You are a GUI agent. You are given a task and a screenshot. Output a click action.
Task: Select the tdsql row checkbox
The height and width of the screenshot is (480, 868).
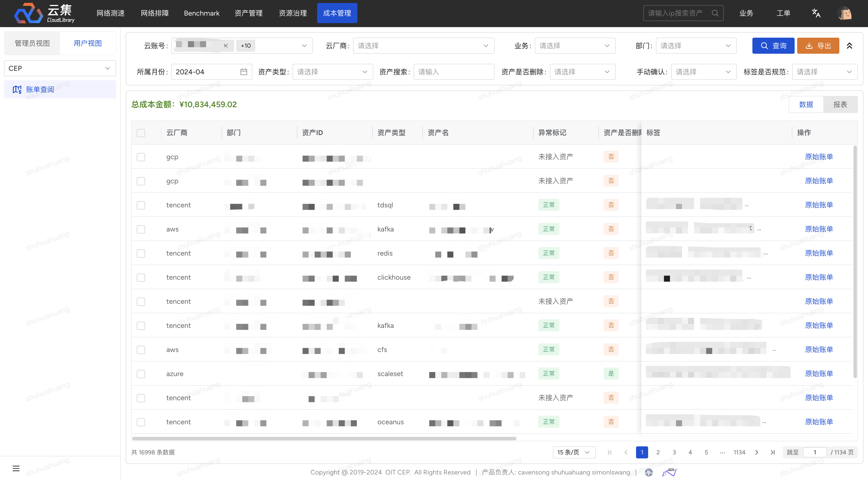pos(141,205)
